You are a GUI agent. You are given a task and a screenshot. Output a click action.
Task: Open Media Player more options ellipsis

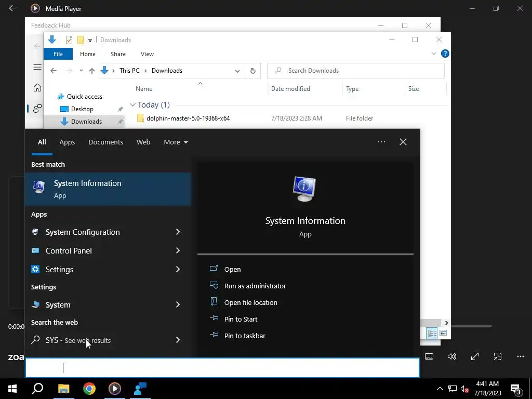(521, 356)
